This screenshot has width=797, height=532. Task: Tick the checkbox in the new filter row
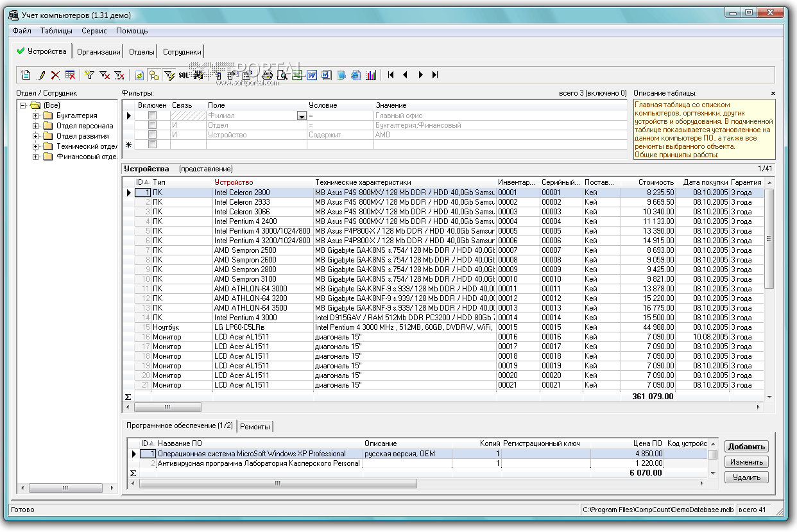tap(152, 144)
